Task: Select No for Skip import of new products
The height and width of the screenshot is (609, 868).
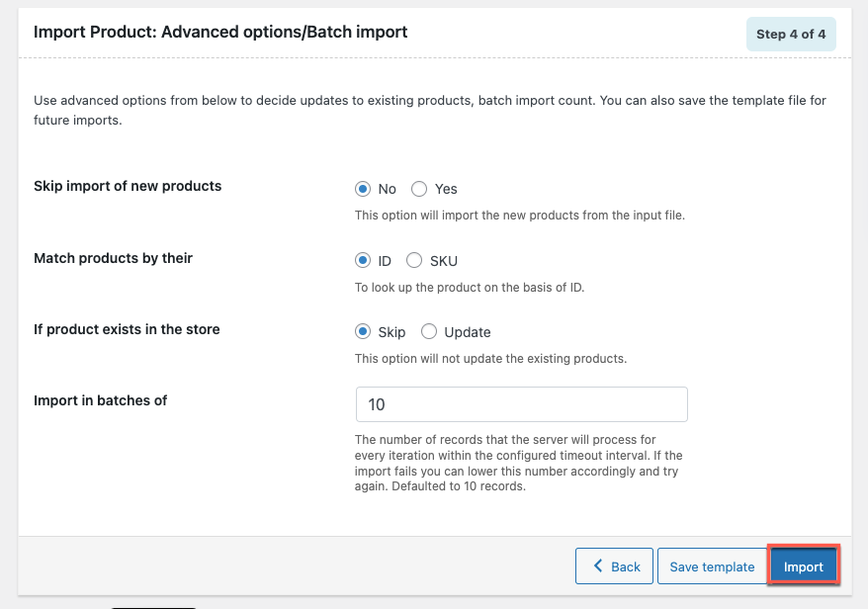Action: [363, 190]
